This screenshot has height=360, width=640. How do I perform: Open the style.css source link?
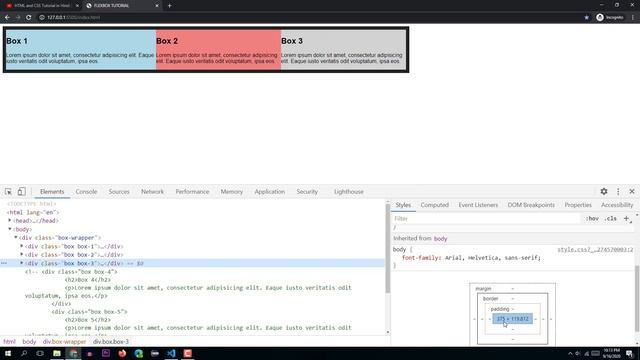(x=595, y=249)
